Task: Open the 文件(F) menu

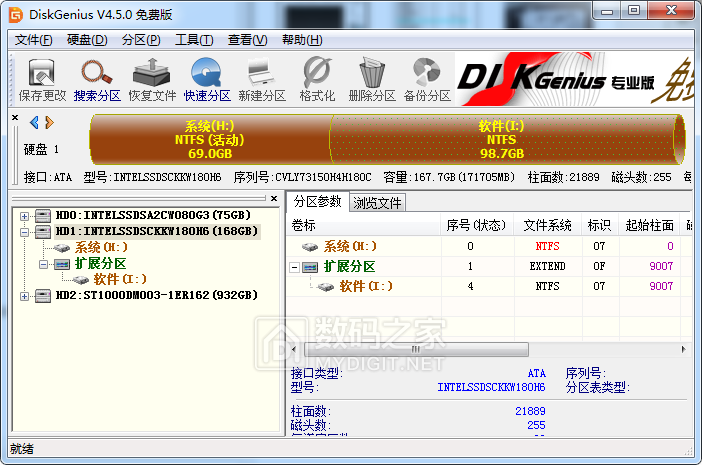Action: click(34, 40)
